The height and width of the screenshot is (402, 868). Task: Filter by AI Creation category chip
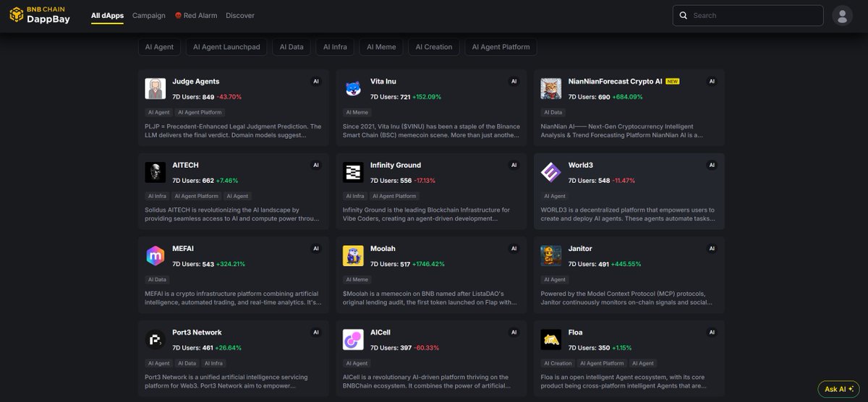[434, 47]
